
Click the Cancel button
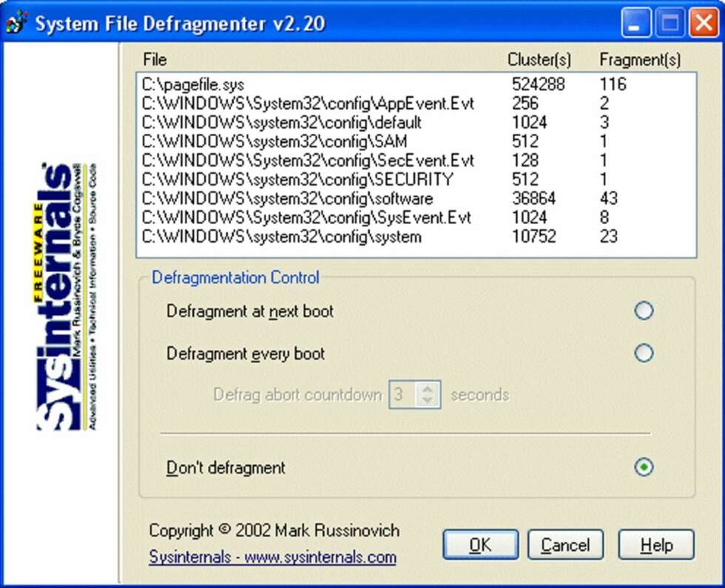(x=565, y=544)
